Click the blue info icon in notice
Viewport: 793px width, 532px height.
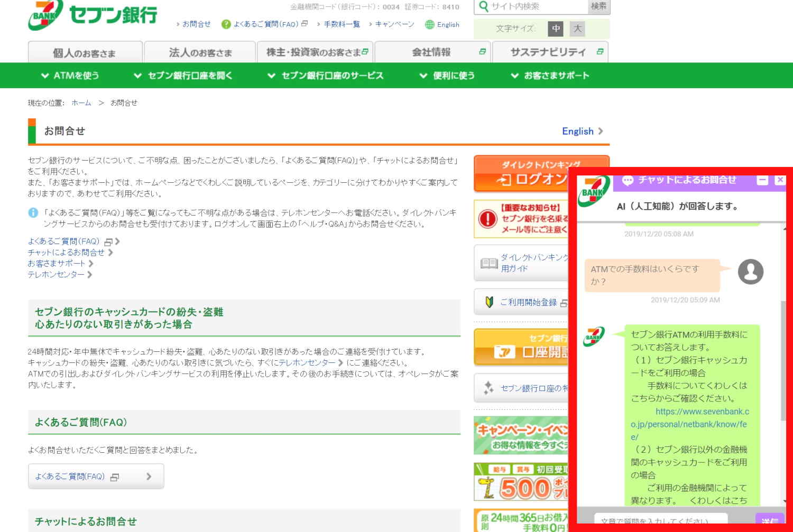coord(33,213)
